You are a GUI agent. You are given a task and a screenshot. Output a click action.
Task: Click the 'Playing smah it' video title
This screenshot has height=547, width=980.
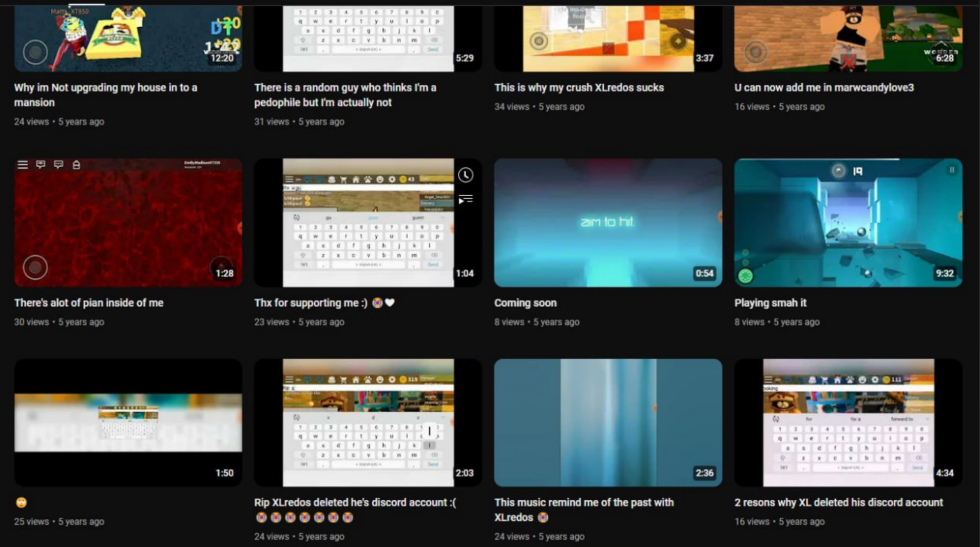coord(770,303)
